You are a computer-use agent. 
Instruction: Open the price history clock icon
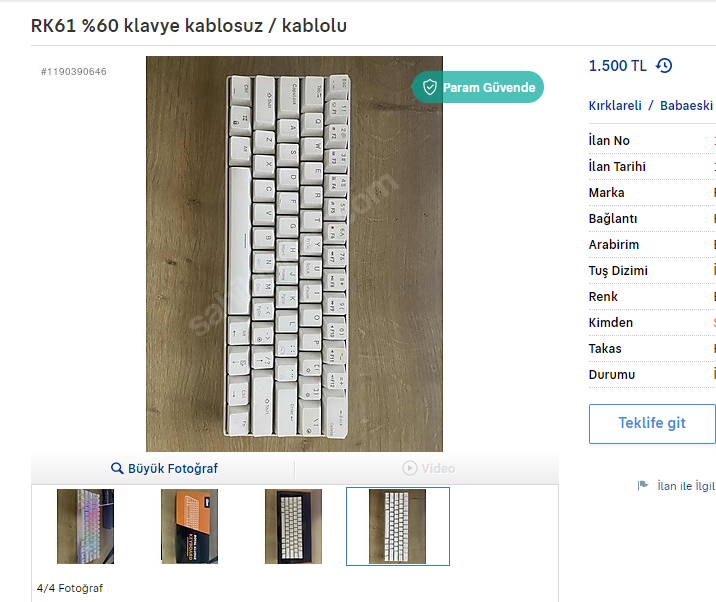pyautogui.click(x=664, y=66)
